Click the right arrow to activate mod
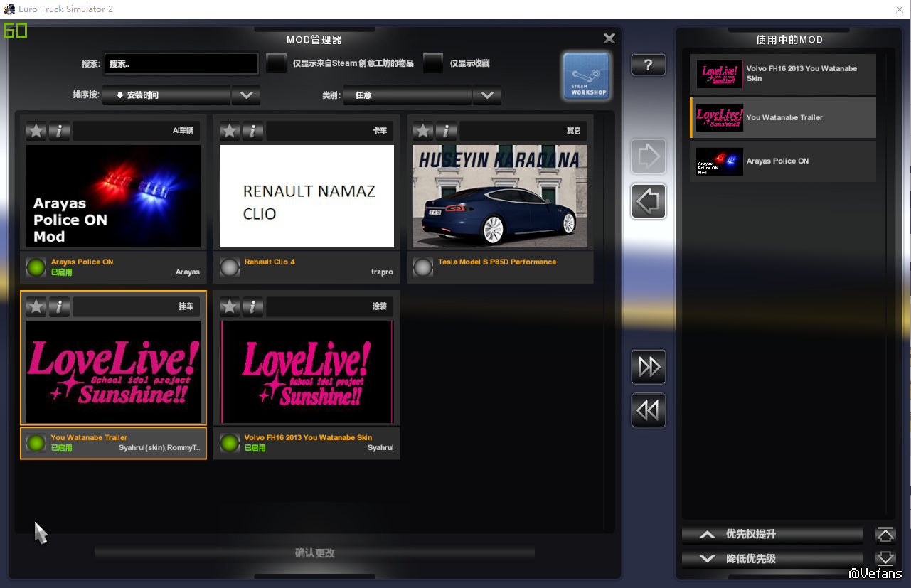The height and width of the screenshot is (588, 911). (648, 157)
